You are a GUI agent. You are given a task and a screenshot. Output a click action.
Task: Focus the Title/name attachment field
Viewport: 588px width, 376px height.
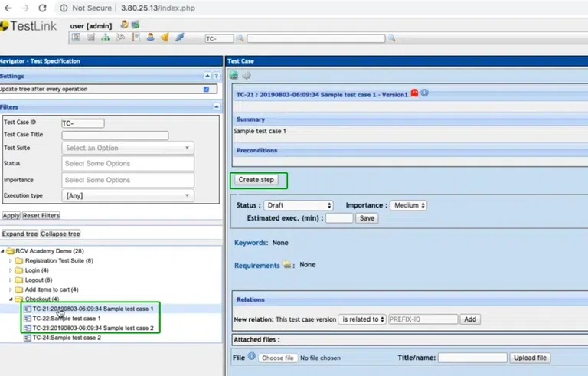tap(472, 358)
